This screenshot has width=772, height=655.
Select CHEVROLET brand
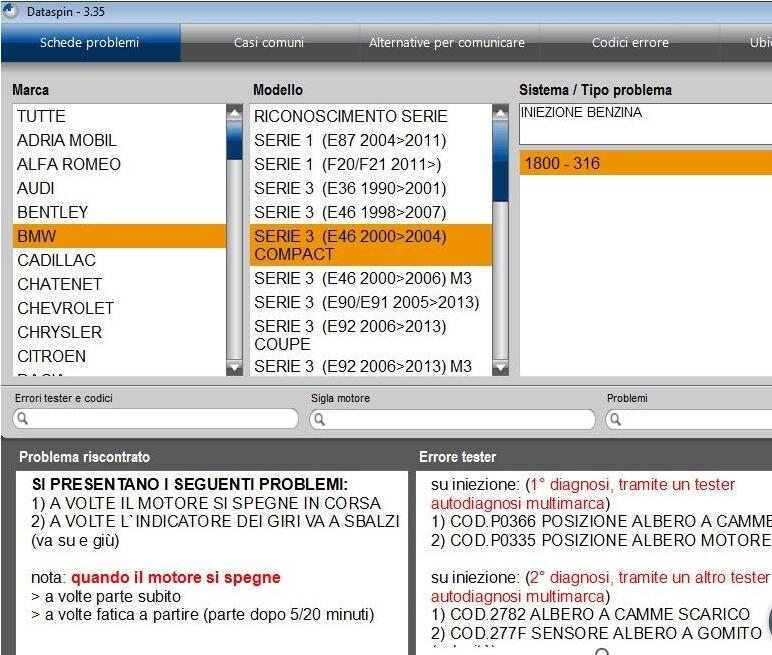pyautogui.click(x=119, y=308)
